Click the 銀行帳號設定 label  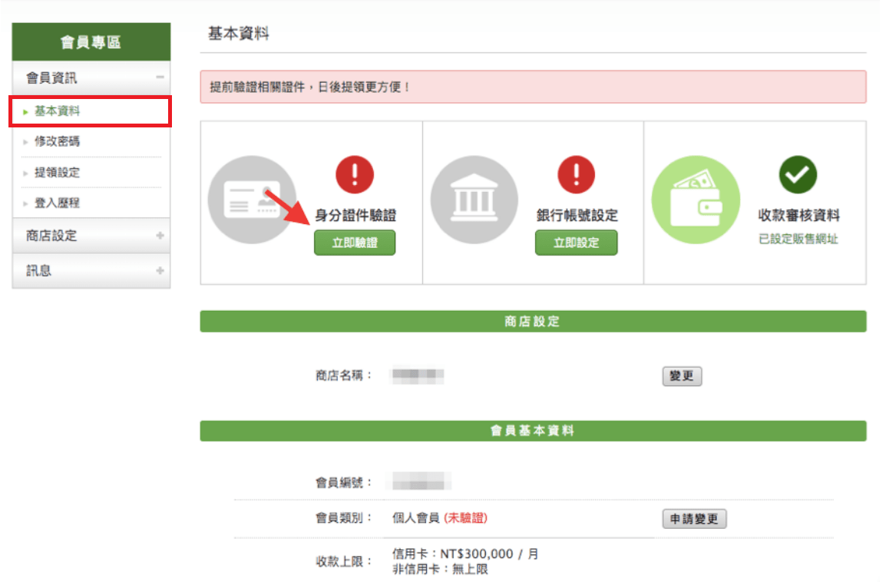pyautogui.click(x=577, y=216)
